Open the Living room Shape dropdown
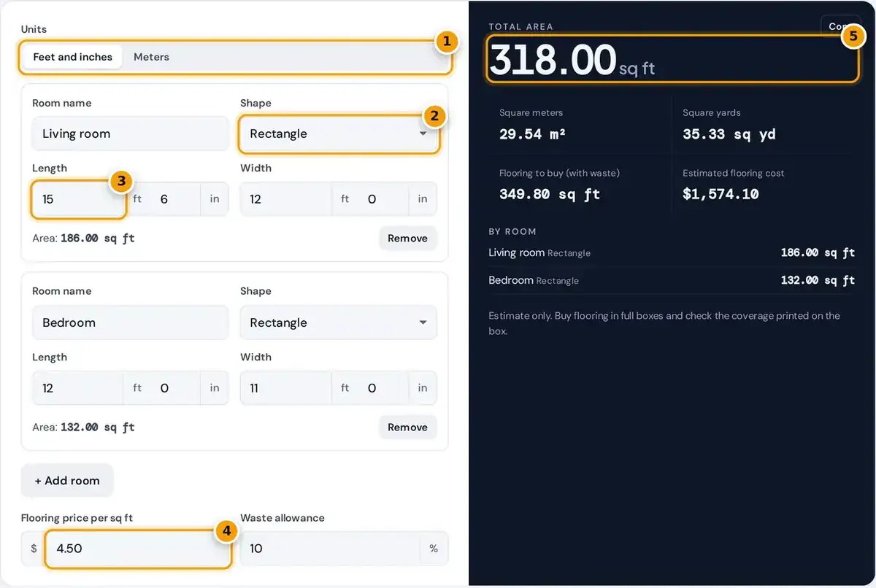This screenshot has width=876, height=588. point(339,134)
